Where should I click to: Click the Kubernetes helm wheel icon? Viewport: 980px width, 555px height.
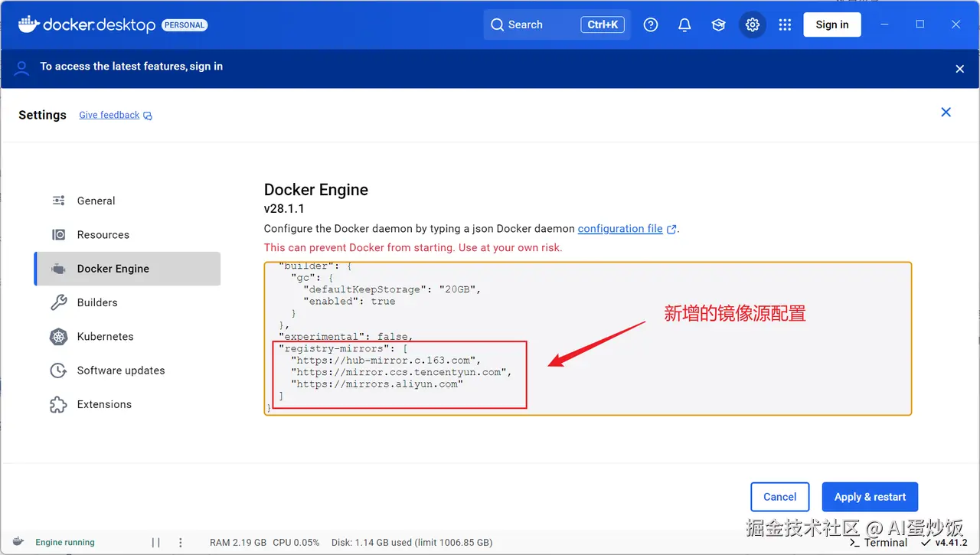tap(58, 337)
